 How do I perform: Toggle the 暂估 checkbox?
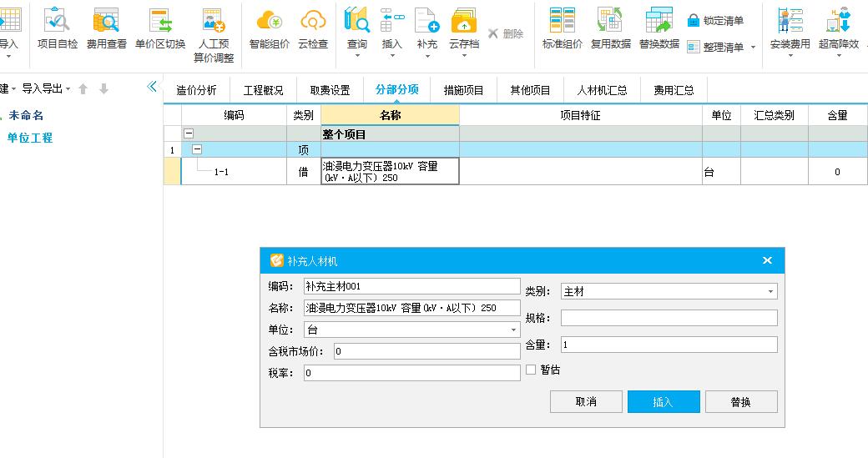click(x=531, y=370)
